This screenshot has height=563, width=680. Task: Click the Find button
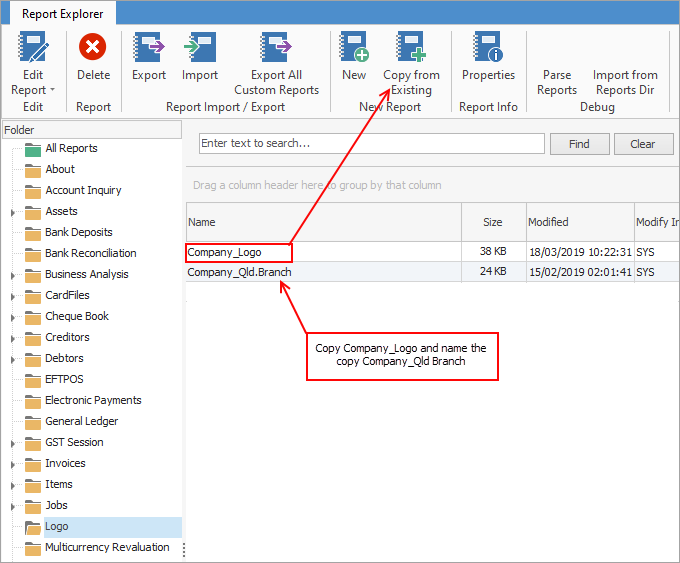tap(579, 144)
